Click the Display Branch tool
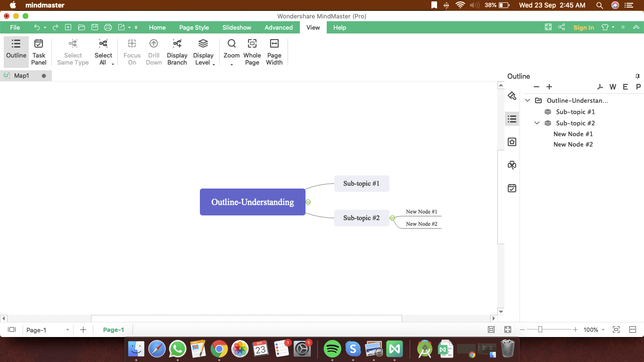The height and width of the screenshot is (362, 644). pos(177,51)
